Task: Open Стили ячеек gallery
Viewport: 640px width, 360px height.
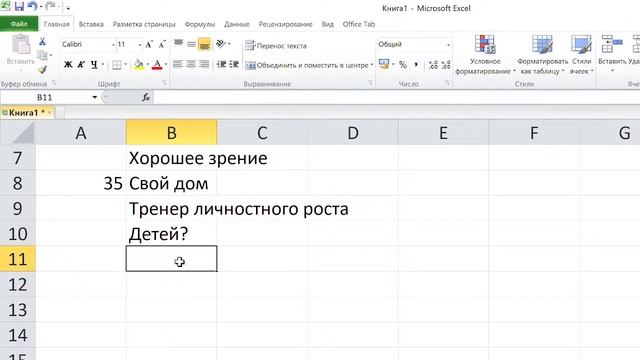Action: pos(581,55)
